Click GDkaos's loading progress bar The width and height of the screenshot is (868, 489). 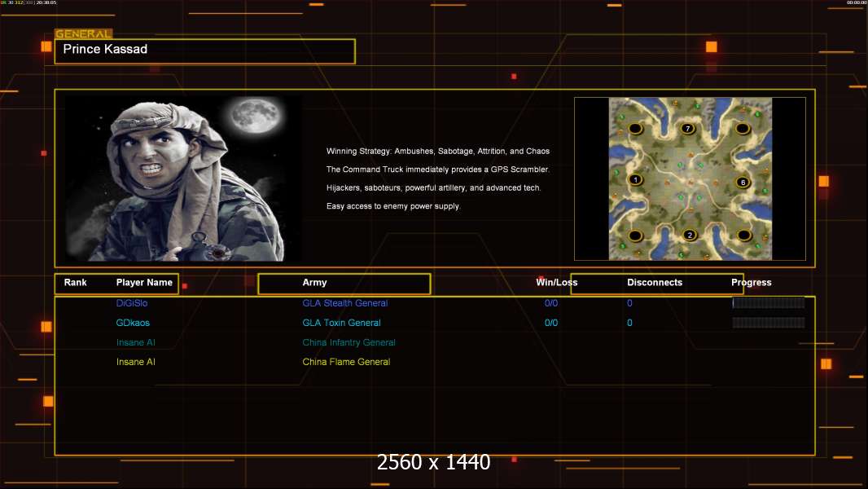tap(768, 323)
